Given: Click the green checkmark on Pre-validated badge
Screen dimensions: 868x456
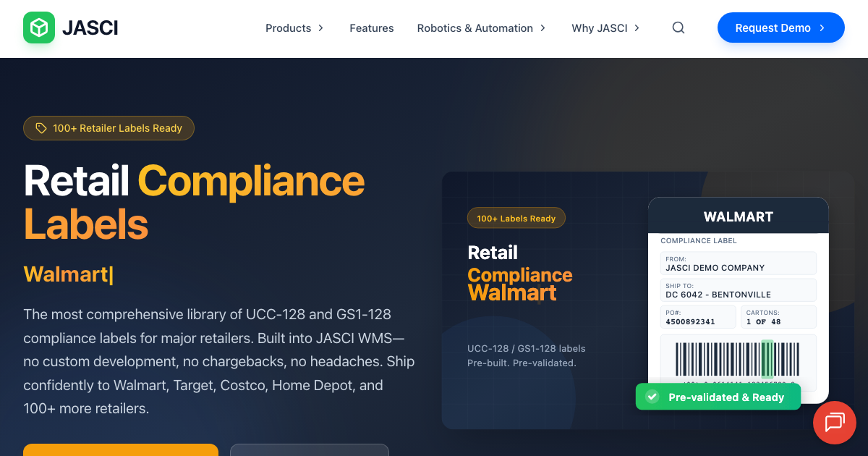Looking at the screenshot, I should click(x=652, y=396).
